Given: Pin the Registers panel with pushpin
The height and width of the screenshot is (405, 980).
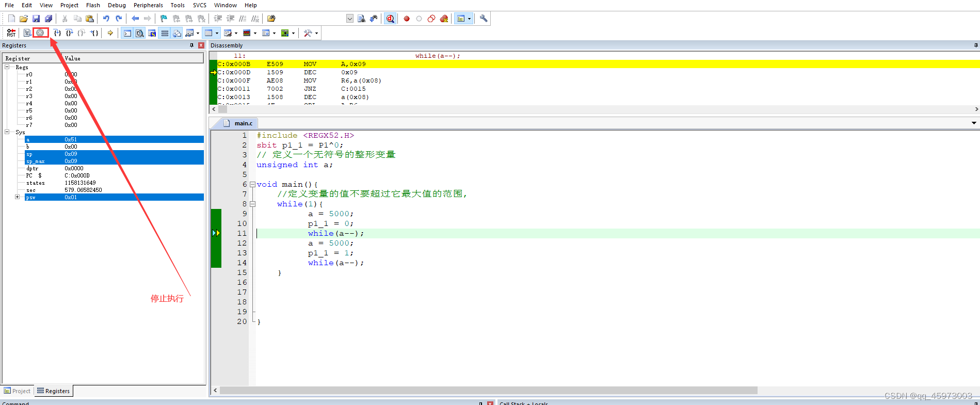Looking at the screenshot, I should pyautogui.click(x=192, y=45).
